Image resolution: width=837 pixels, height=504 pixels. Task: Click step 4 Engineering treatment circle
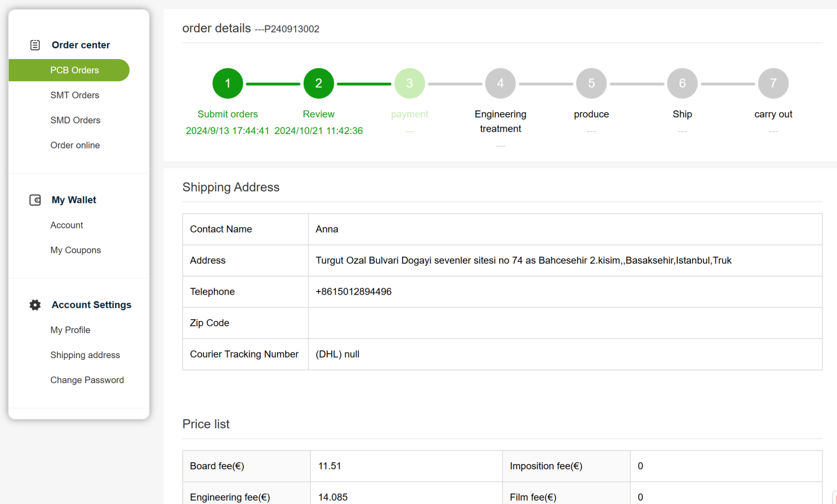500,83
